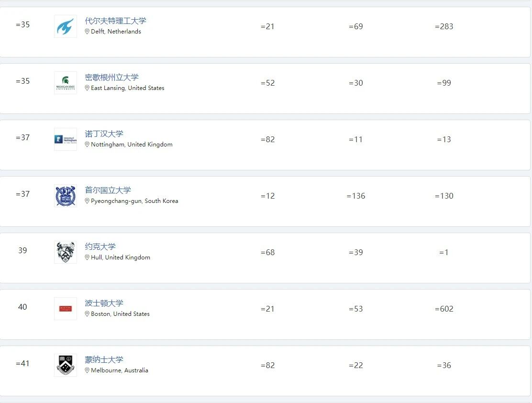Click the University of York crest
532x403 pixels.
tap(65, 252)
